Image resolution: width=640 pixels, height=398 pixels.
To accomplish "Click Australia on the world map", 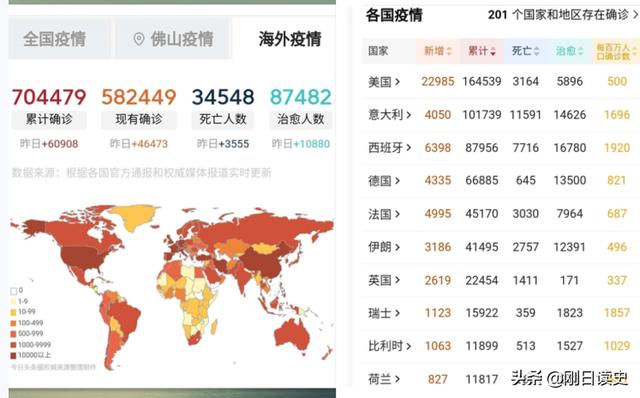I will pos(292,335).
